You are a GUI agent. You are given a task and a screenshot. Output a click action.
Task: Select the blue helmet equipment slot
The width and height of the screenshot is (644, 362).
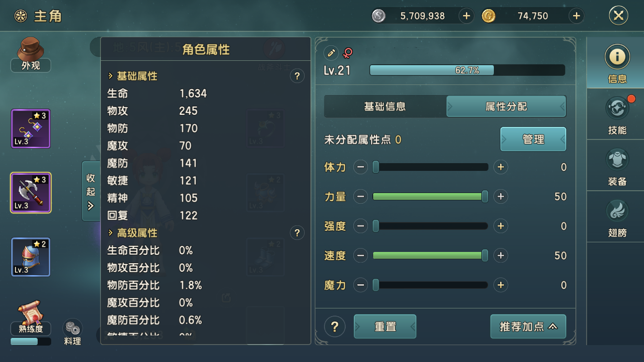click(x=30, y=257)
